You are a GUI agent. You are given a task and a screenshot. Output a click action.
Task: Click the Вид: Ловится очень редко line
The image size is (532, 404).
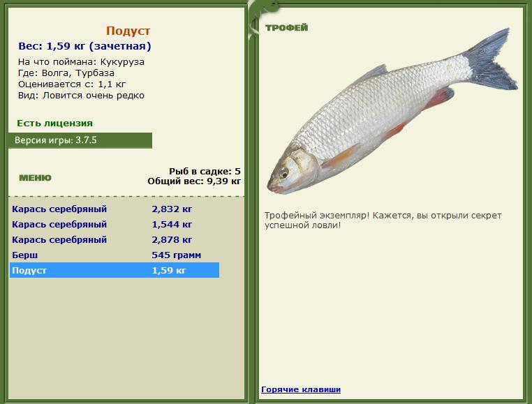pyautogui.click(x=81, y=96)
